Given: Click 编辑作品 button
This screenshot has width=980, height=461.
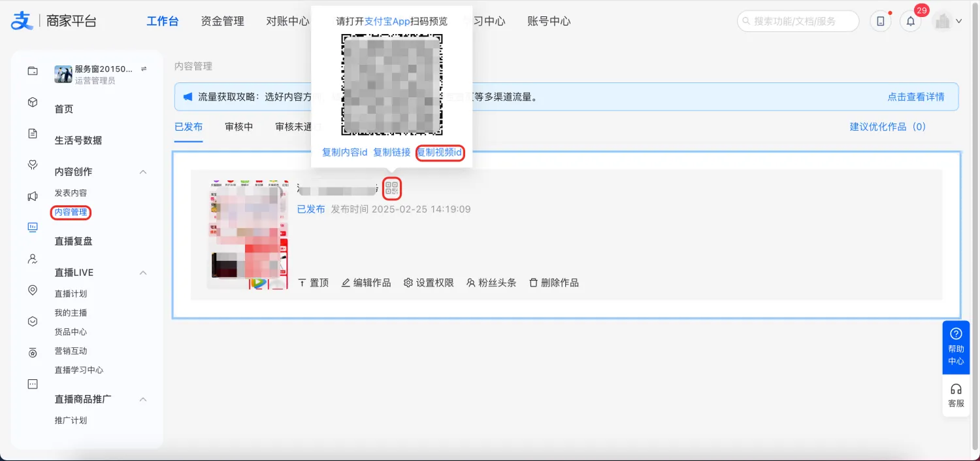Looking at the screenshot, I should click(x=366, y=283).
